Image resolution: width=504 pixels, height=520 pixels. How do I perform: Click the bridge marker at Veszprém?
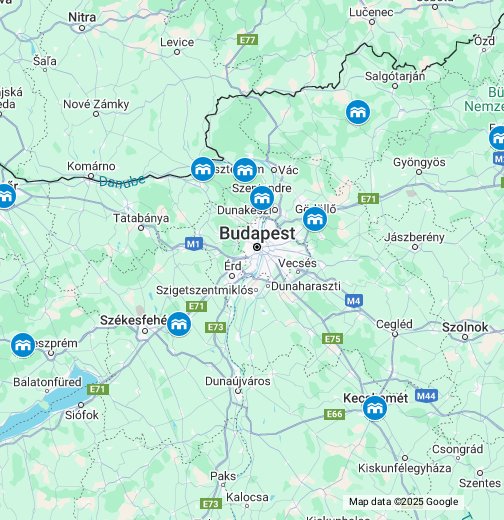[23, 345]
